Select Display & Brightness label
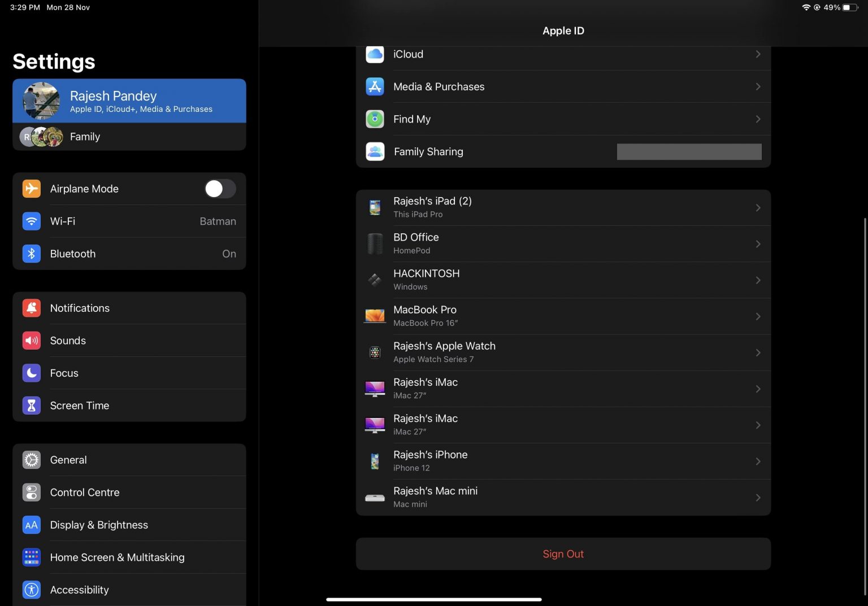The image size is (868, 606). (x=99, y=525)
